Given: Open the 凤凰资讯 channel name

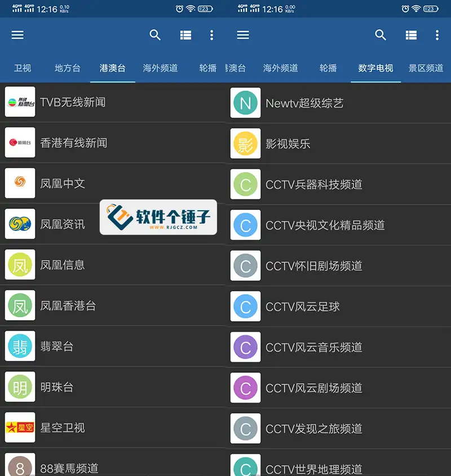Looking at the screenshot, I should coord(63,224).
